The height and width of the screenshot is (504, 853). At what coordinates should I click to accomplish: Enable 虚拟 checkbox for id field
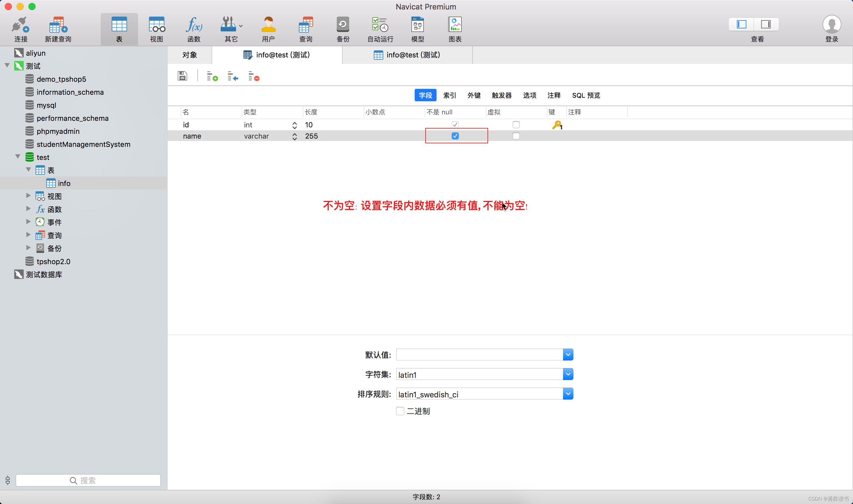(x=516, y=124)
